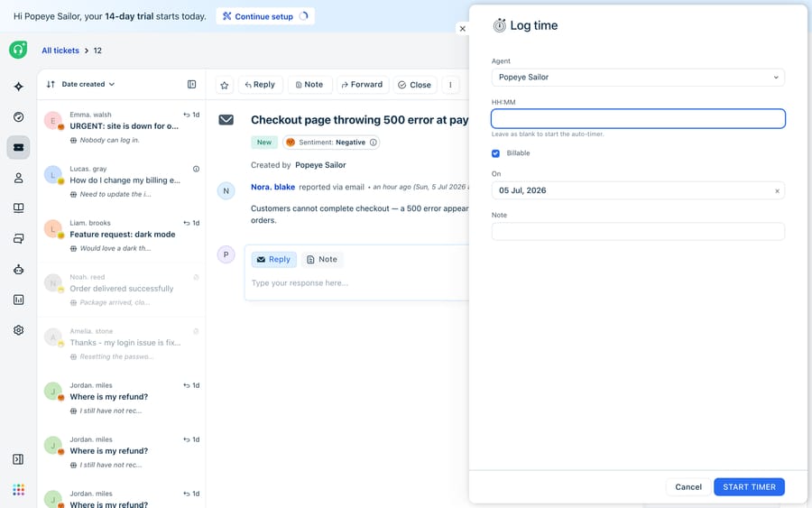Clear the date with the x icon
Screen dimensions: 812x508
(777, 191)
